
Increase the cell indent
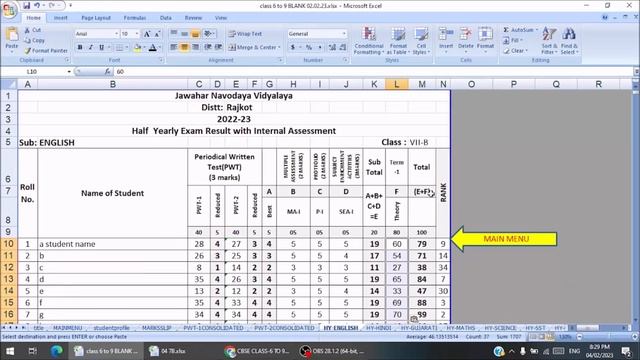[219, 47]
